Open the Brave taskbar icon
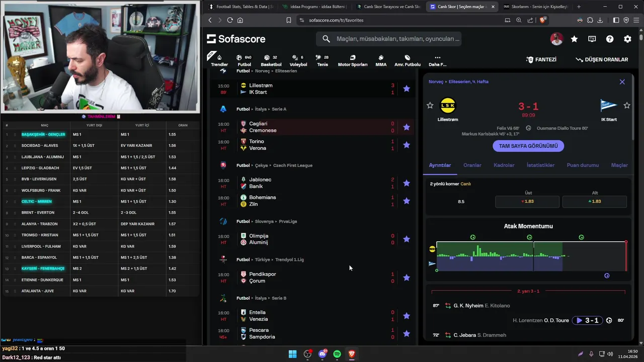Viewport: 644px width, 362px height. [x=352, y=354]
